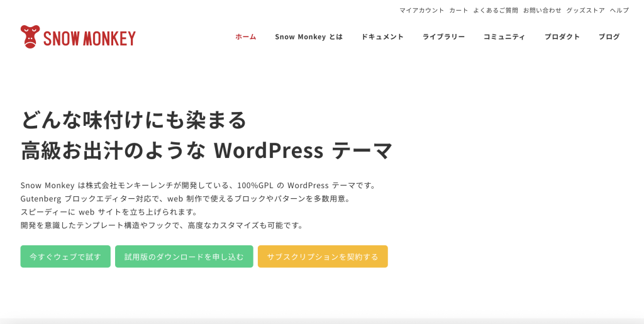Click the どんな味付けにも染まる headline text
The width and height of the screenshot is (644, 324).
[133, 120]
